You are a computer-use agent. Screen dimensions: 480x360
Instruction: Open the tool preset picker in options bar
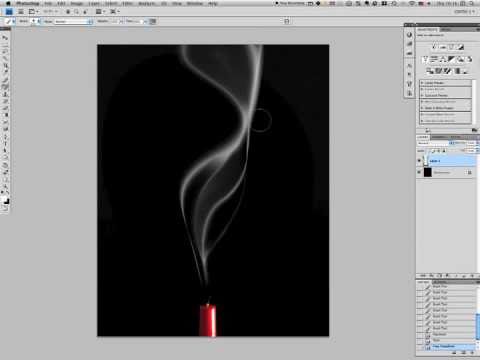tap(10, 21)
